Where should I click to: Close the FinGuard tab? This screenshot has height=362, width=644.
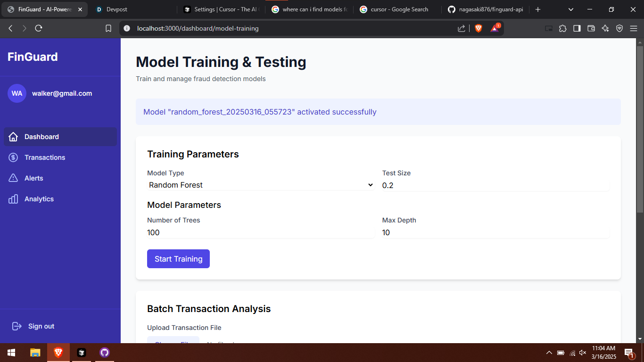point(80,9)
